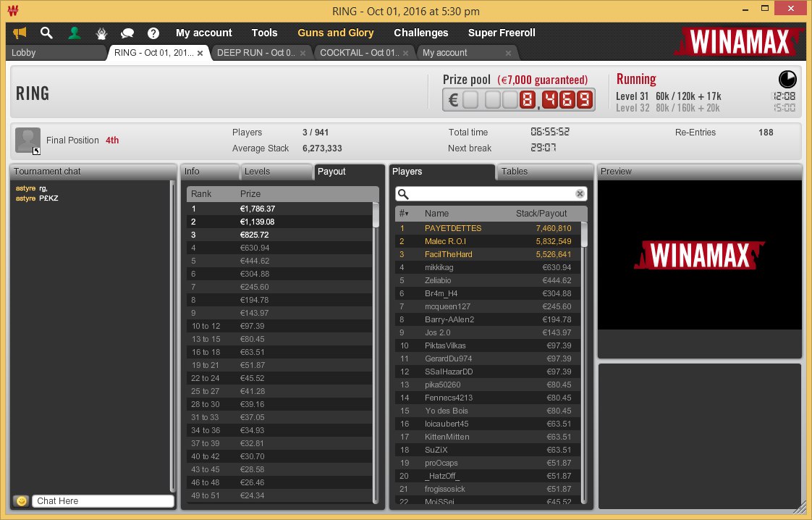Click the level timer clock icon
This screenshot has width=812, height=520.
coord(787,79)
